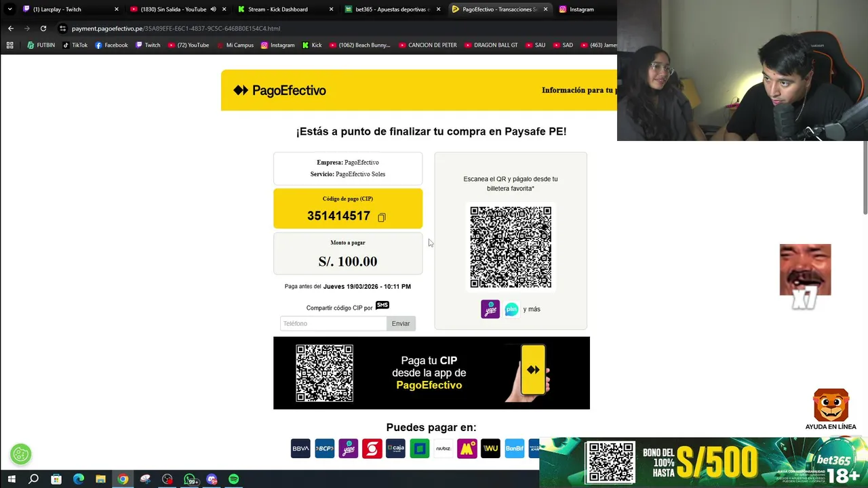This screenshot has width=868, height=488.
Task: Click the magenta M+ logo
Action: click(467, 449)
